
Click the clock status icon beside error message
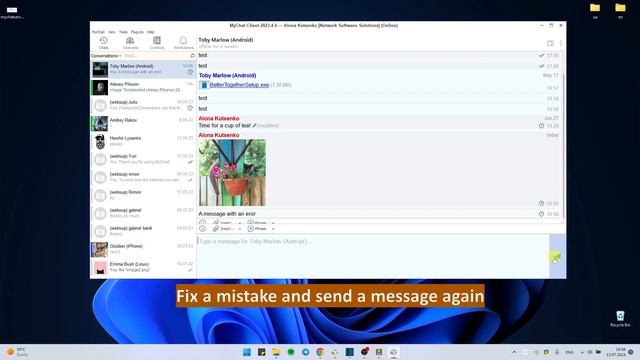(x=541, y=214)
